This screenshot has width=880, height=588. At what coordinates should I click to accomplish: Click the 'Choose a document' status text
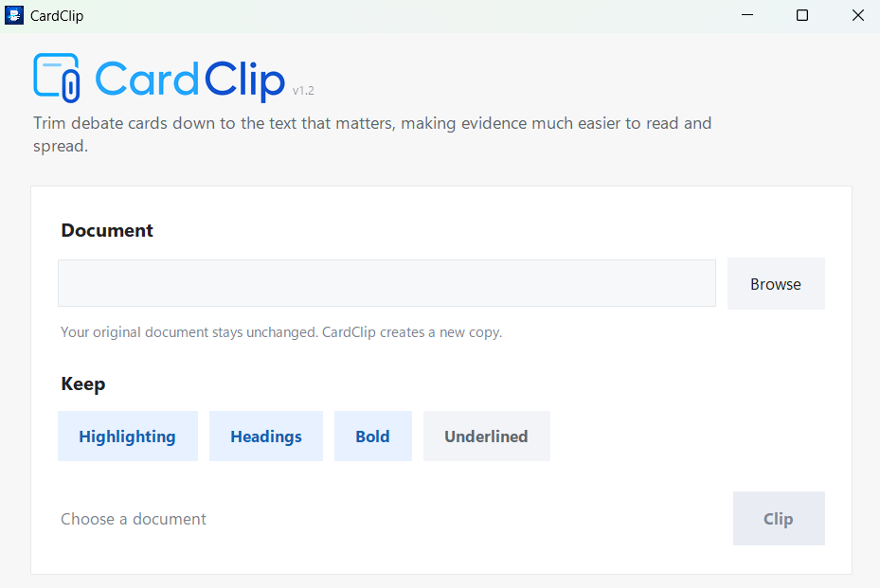pos(134,519)
